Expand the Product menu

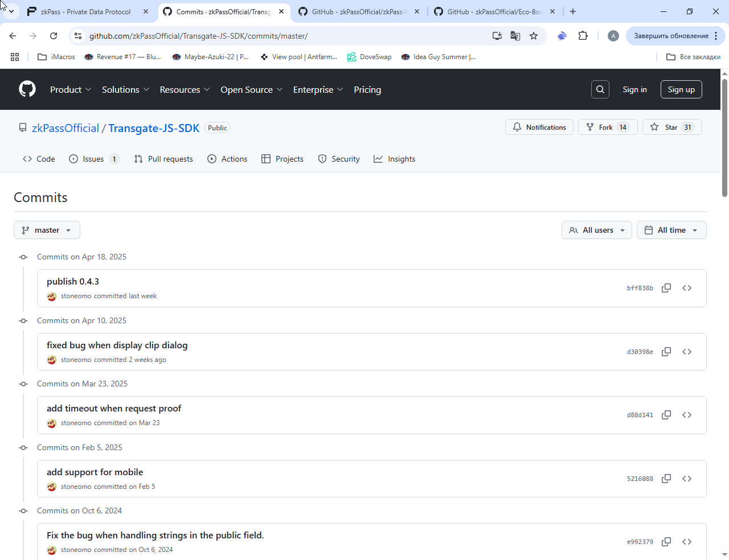click(71, 89)
